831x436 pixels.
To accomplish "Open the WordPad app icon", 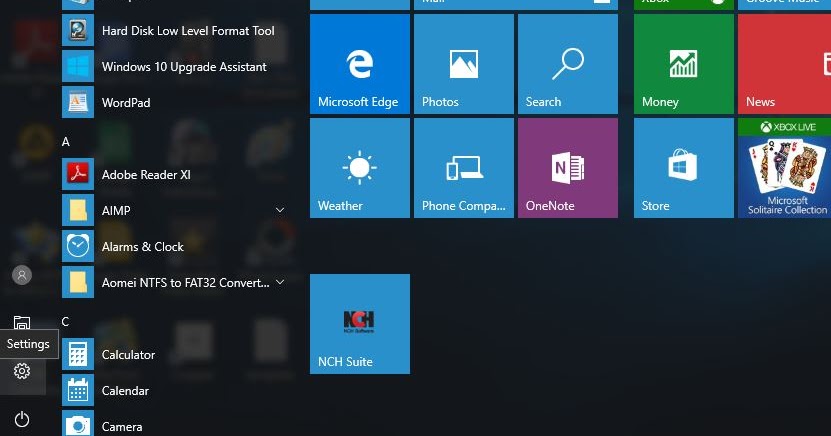I will click(78, 102).
